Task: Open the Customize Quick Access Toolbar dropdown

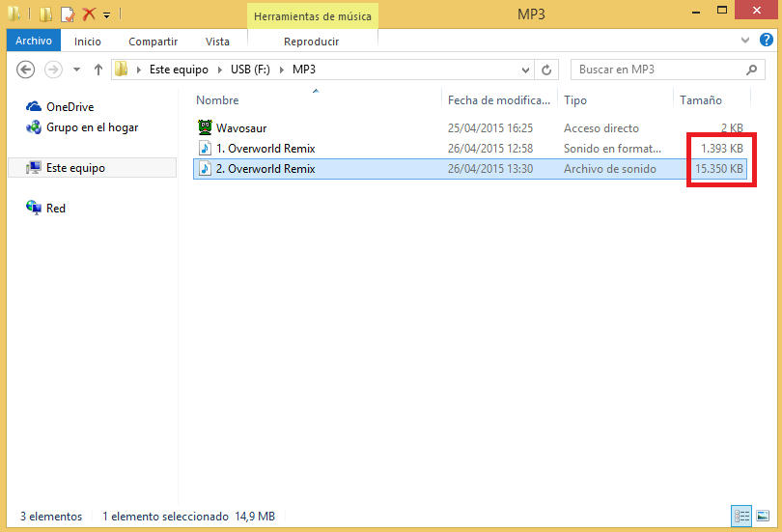Action: [106, 14]
